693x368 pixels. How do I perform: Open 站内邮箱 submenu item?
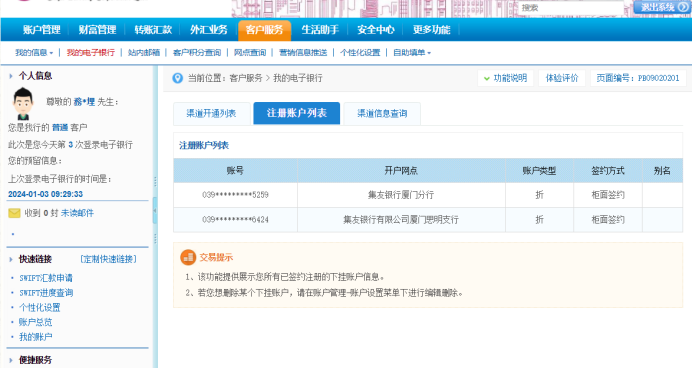[144, 53]
